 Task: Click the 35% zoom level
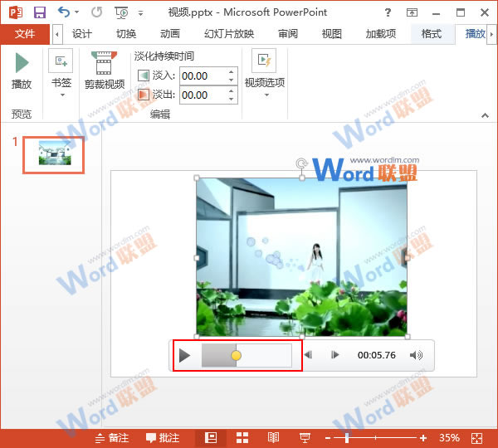pyautogui.click(x=449, y=438)
